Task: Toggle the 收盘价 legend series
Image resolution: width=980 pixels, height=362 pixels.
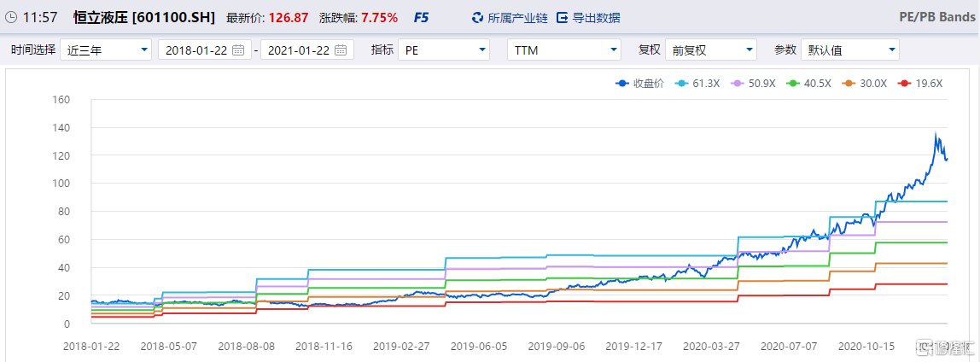Action: pyautogui.click(x=639, y=83)
